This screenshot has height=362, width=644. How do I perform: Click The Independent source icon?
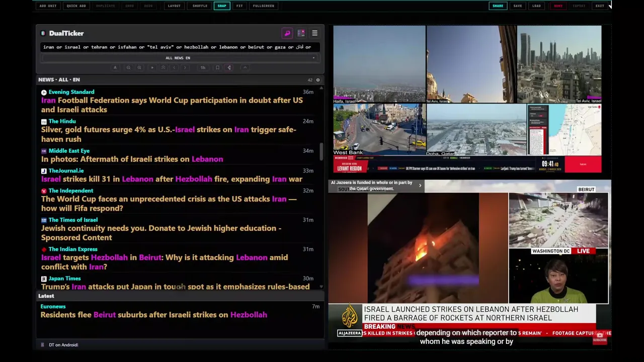pyautogui.click(x=44, y=191)
